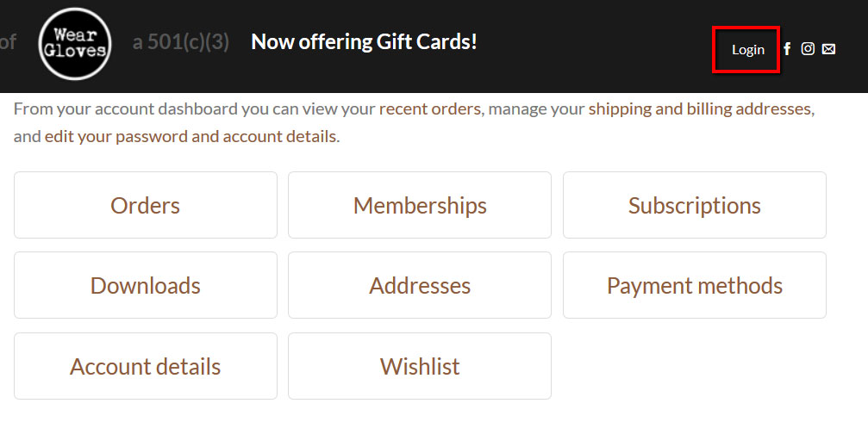Click the email envelope icon

click(828, 49)
